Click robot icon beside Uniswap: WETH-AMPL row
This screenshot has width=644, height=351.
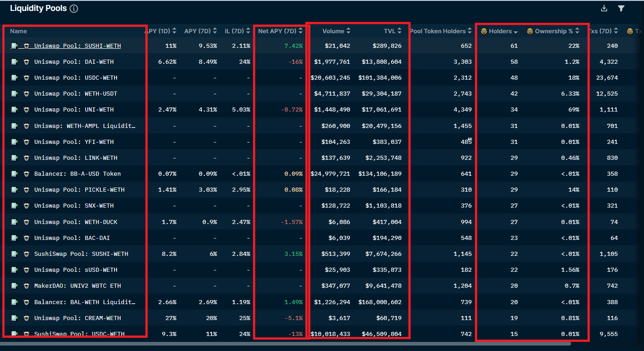click(x=26, y=126)
